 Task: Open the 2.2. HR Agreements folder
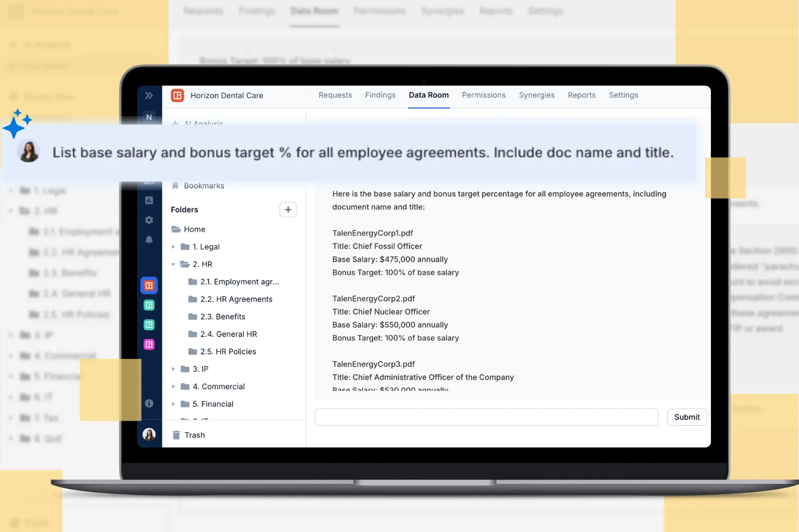[x=236, y=299]
